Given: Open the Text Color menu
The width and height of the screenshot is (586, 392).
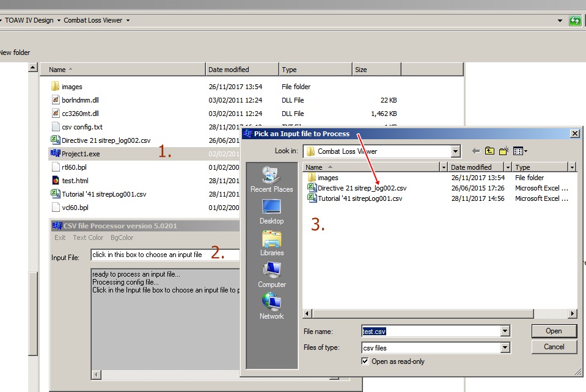Looking at the screenshot, I should 88,238.
